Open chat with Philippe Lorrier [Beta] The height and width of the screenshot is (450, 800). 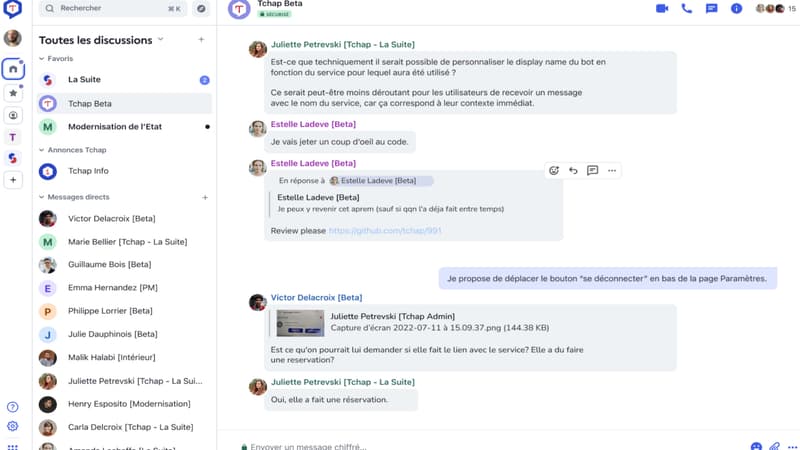click(x=124, y=311)
